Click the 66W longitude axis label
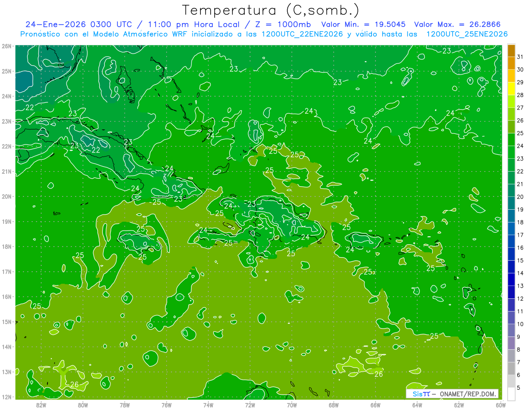The image size is (532, 411). coord(376,404)
